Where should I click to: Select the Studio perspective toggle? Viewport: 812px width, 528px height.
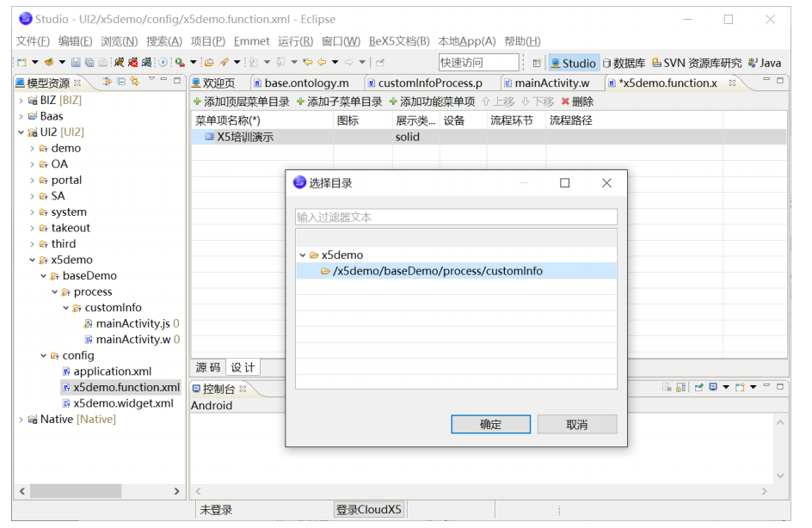(574, 63)
